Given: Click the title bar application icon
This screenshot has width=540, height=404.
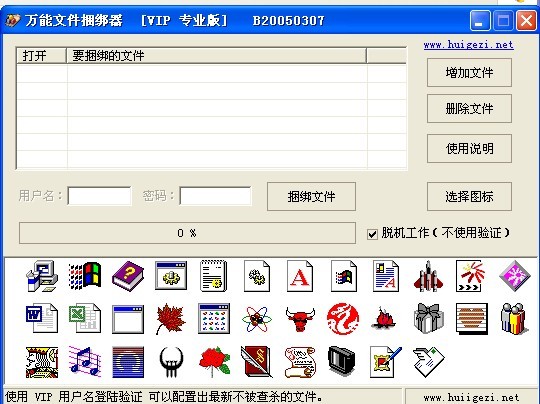Looking at the screenshot, I should pyautogui.click(x=13, y=20).
